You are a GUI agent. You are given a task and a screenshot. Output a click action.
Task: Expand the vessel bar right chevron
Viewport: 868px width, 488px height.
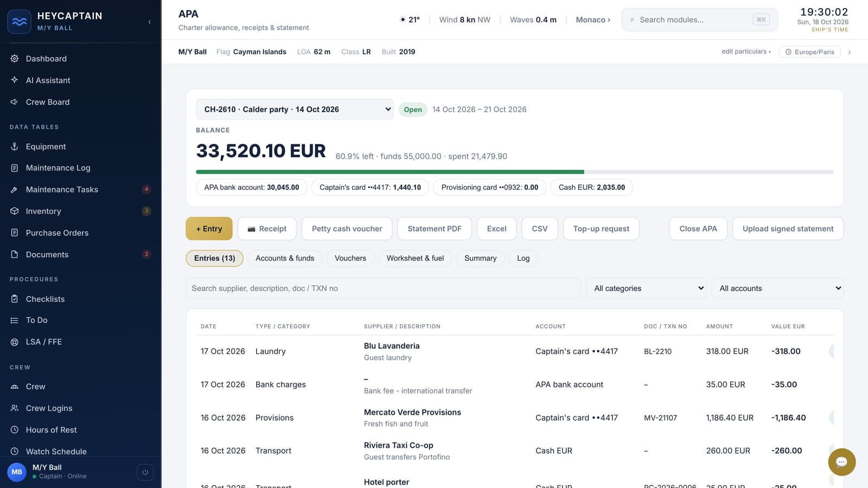point(850,52)
